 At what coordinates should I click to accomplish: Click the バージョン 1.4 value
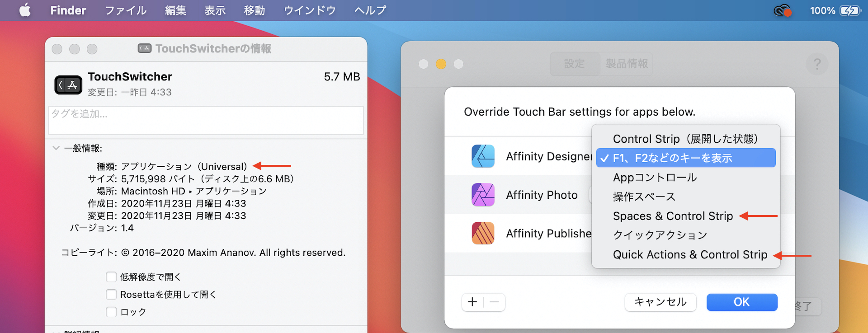click(127, 228)
